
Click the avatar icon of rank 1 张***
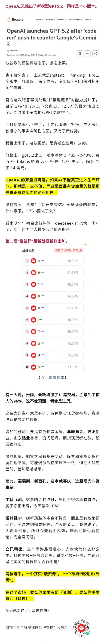click(33, 261)
